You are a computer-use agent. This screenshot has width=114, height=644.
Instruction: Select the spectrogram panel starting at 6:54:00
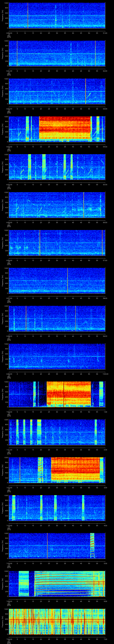57,167
